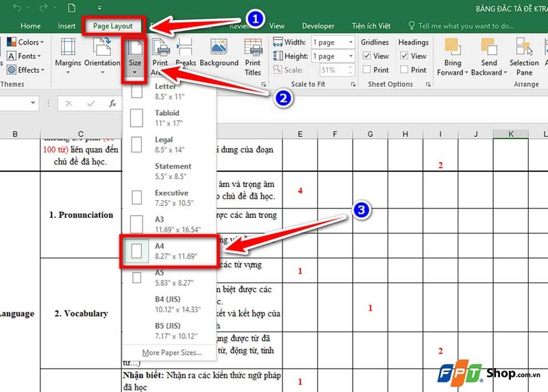Choose A5 5.83" x 8.27" paper size
The width and height of the screenshot is (548, 392).
tap(169, 278)
